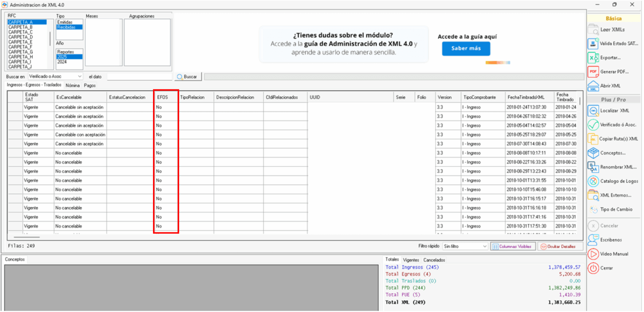
Task: Open the Filtro rápido dropdown
Action: click(x=465, y=247)
